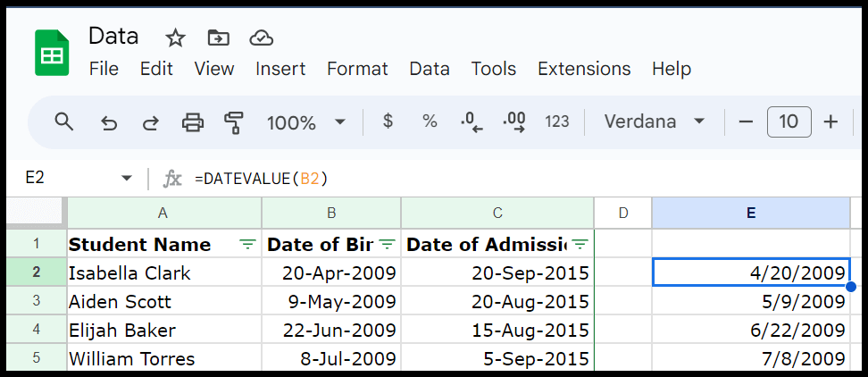Click the select all corner box
Viewport: 868px width, 377px height.
tap(37, 214)
